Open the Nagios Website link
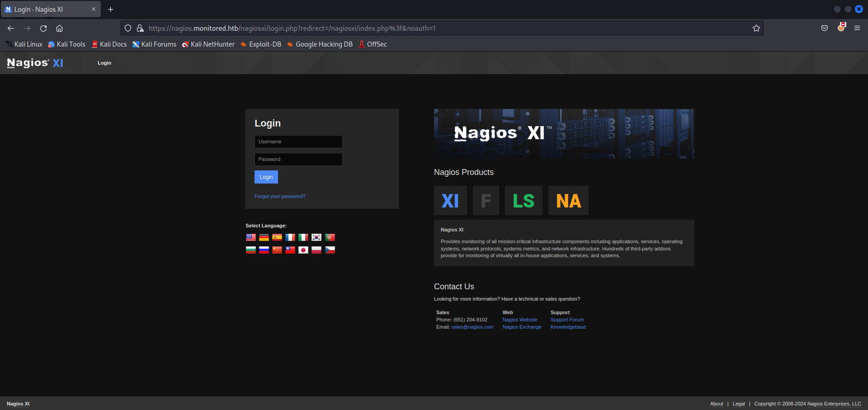Image resolution: width=868 pixels, height=410 pixels. (520, 320)
